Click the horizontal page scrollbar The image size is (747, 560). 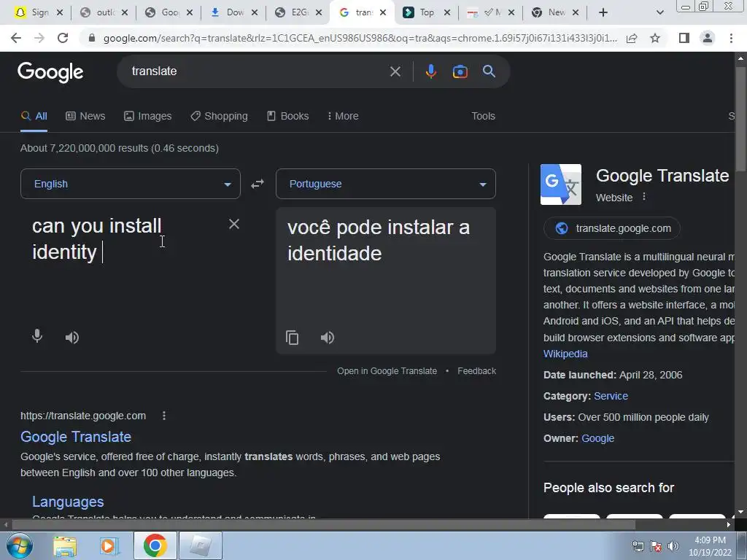324,524
